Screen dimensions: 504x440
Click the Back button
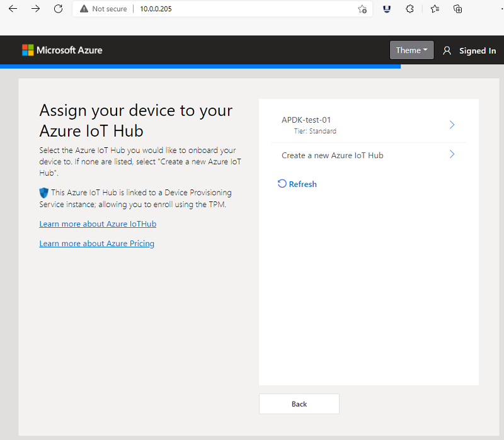299,403
